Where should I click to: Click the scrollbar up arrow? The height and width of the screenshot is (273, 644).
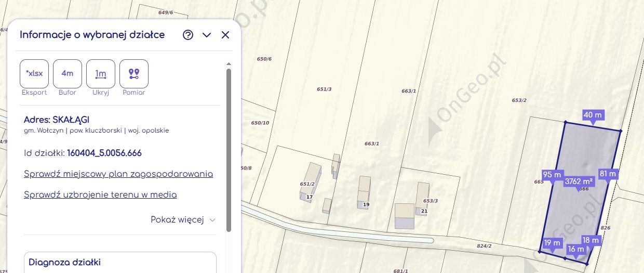[229, 64]
